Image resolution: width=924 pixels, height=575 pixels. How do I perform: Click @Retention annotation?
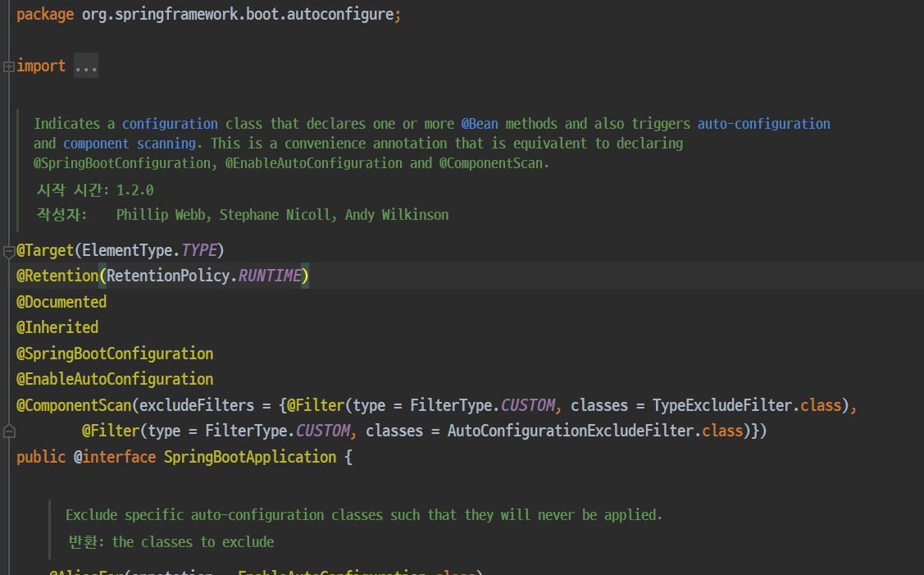(x=57, y=276)
